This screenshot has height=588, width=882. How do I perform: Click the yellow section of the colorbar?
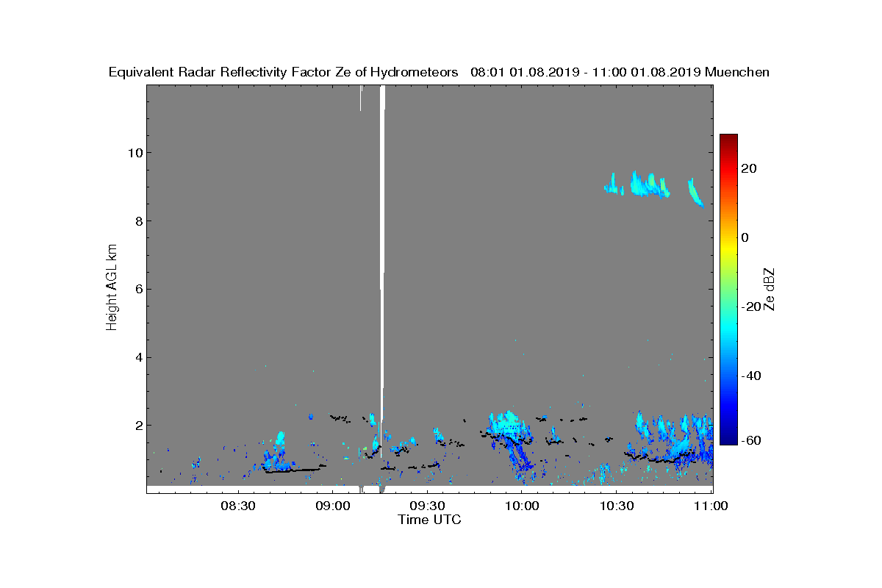tap(728, 250)
